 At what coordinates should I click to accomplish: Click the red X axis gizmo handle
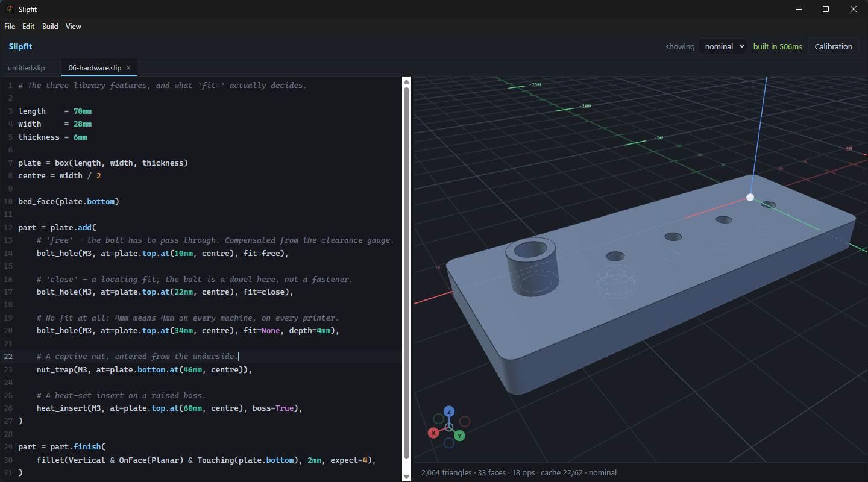click(433, 433)
